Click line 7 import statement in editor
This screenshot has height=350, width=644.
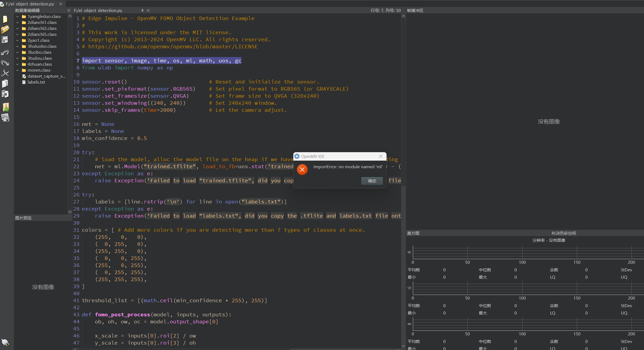[162, 61]
